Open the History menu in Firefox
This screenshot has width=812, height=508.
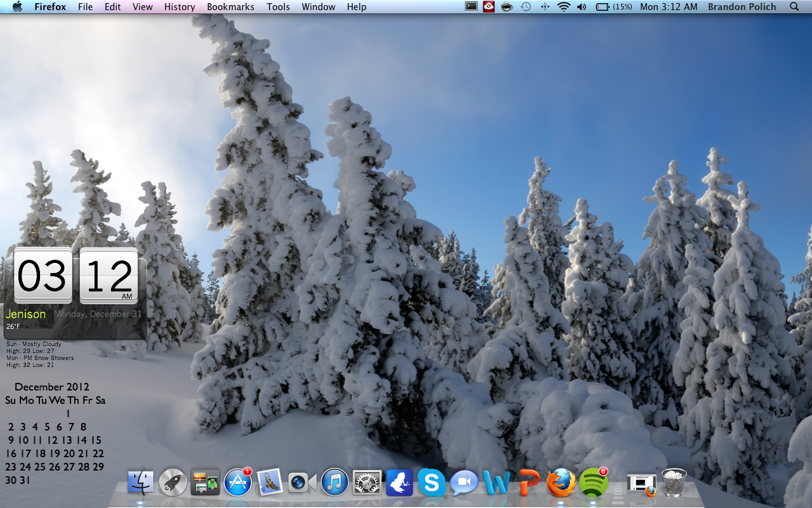click(x=179, y=7)
